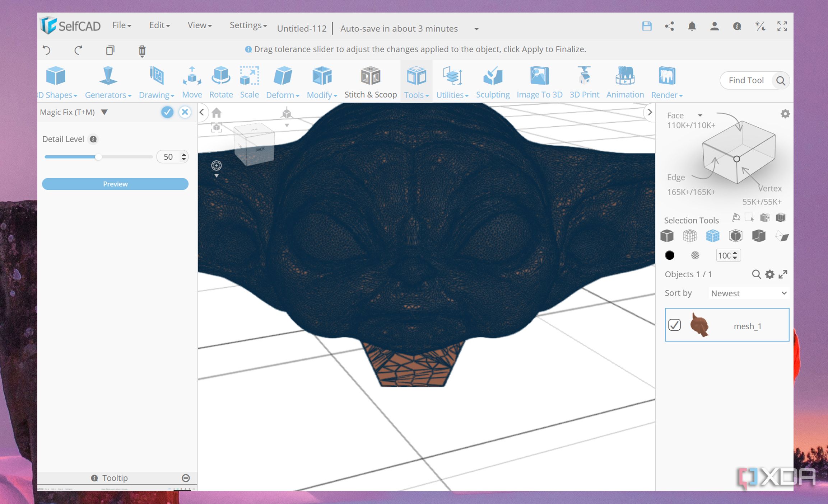Collapse the Tooltip panel minus button
The height and width of the screenshot is (504, 828).
[186, 478]
